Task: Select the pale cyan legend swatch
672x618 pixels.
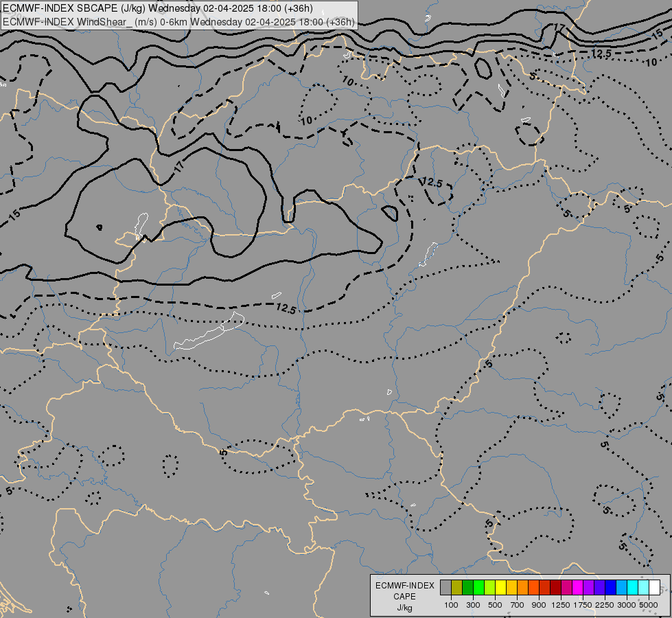Action: (643, 588)
